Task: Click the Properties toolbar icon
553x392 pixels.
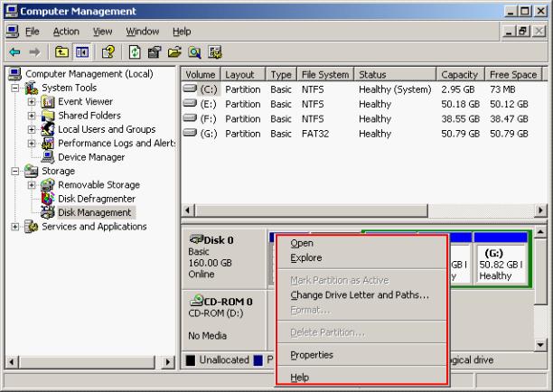Action: (155, 52)
